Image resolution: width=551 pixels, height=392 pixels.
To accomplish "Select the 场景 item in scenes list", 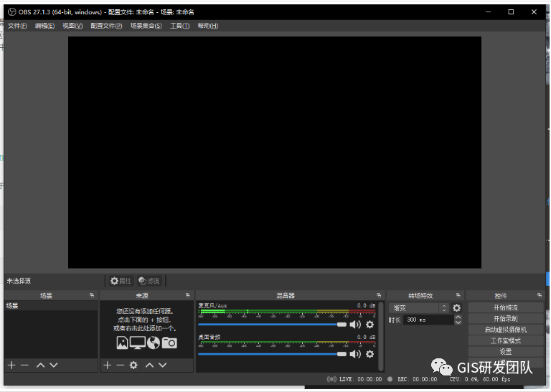I will tap(51, 306).
